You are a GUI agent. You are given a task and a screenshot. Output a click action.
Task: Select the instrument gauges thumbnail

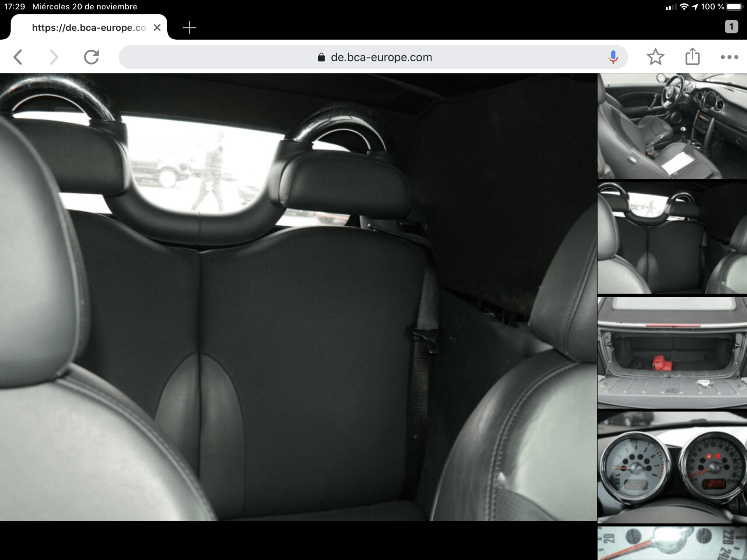672,467
